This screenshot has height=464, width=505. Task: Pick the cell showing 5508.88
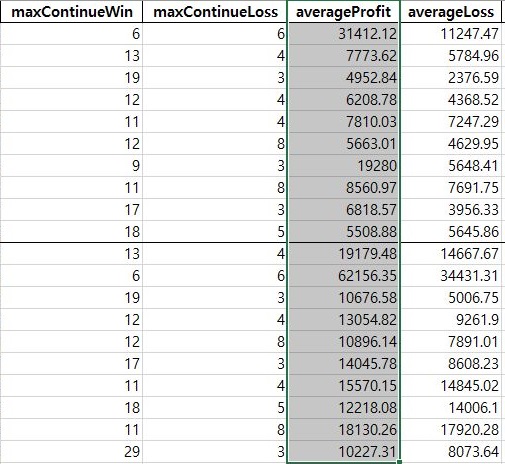point(343,232)
